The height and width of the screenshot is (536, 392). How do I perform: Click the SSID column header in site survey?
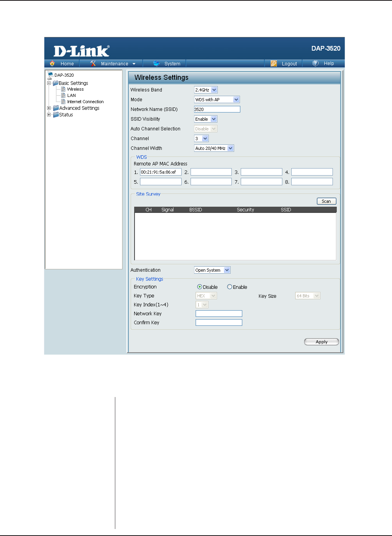click(286, 210)
